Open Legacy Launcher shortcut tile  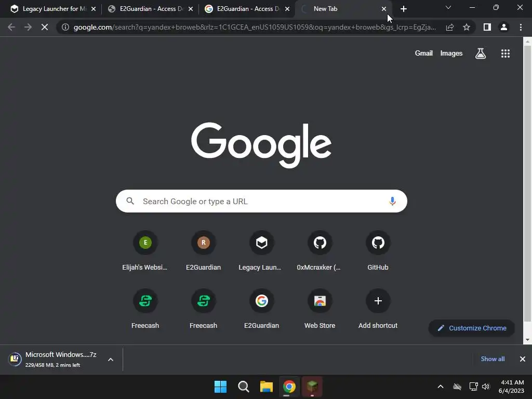point(261,251)
